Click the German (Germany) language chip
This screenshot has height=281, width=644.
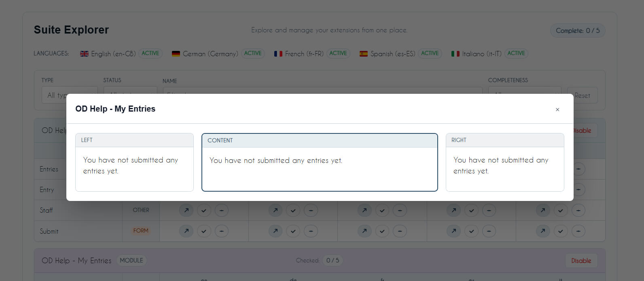(x=218, y=53)
